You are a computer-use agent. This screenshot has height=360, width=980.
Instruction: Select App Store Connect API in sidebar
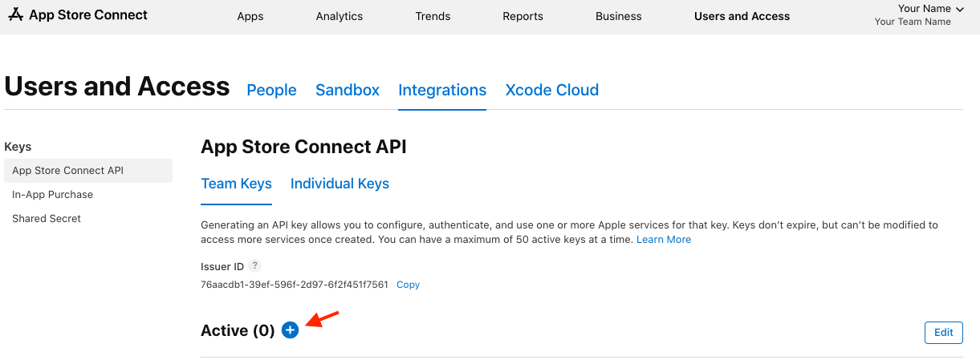[68, 171]
